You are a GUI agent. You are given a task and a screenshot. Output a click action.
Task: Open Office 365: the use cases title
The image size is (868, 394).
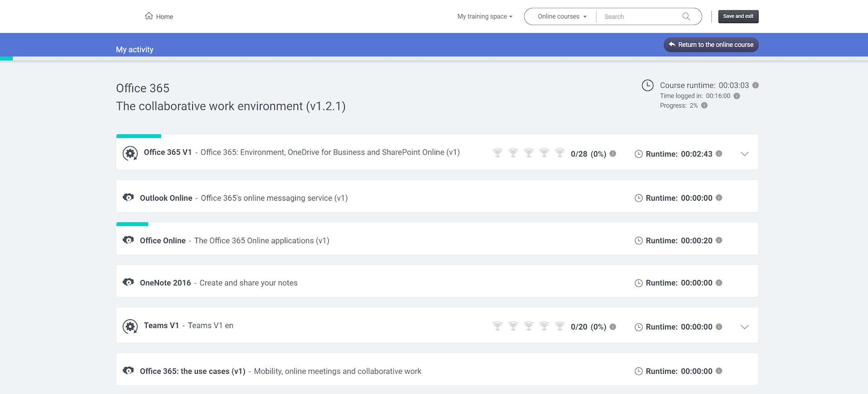[193, 371]
